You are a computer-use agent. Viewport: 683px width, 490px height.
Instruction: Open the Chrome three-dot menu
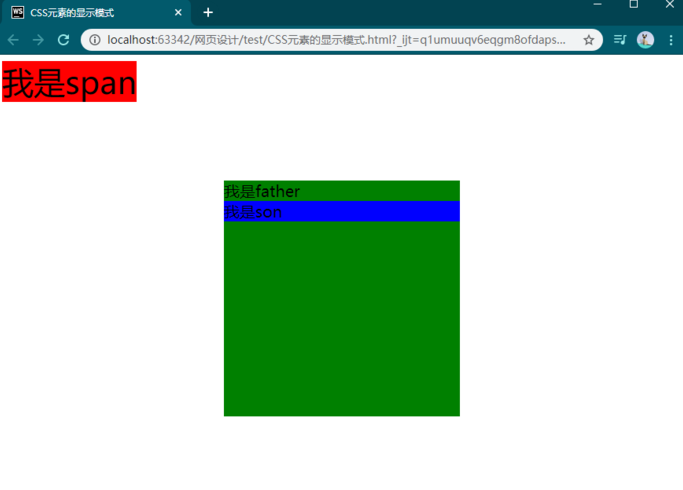pyautogui.click(x=671, y=40)
